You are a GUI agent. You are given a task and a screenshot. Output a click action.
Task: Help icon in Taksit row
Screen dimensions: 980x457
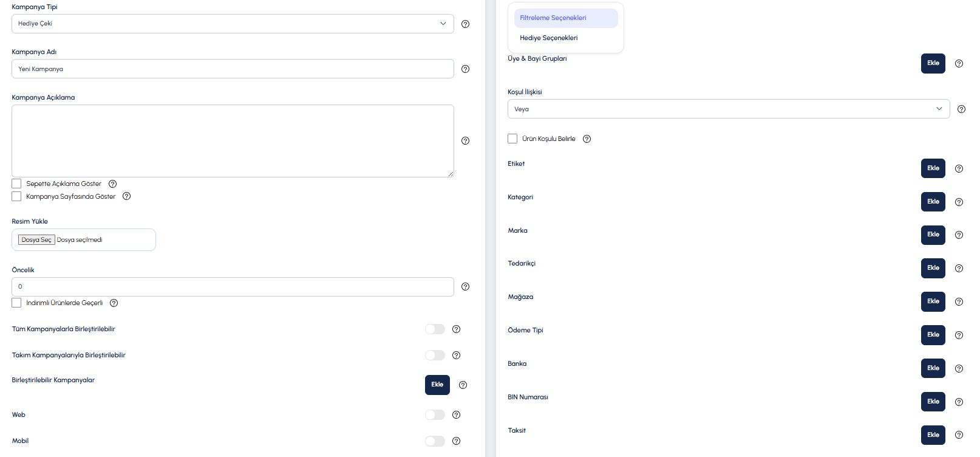click(x=959, y=435)
